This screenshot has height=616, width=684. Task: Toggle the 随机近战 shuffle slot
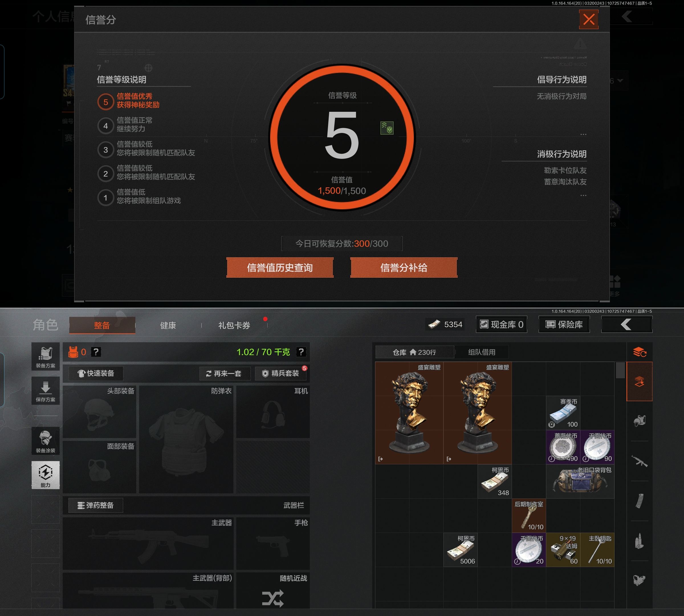tap(273, 598)
